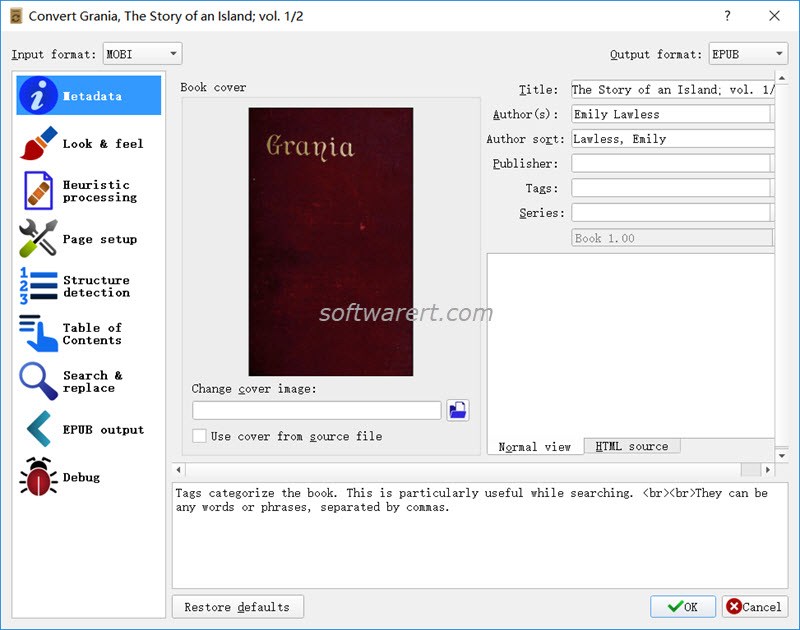Viewport: 800px width, 630px height.
Task: Click inside the Publisher input field
Action: point(670,163)
